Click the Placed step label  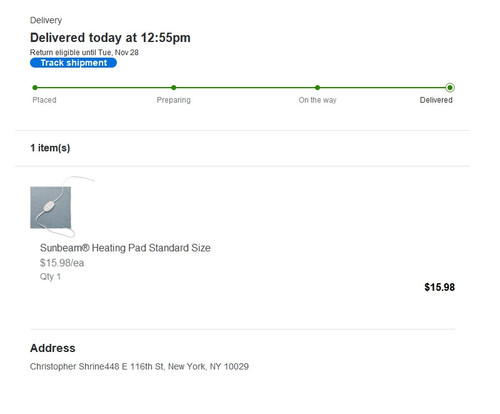[44, 100]
